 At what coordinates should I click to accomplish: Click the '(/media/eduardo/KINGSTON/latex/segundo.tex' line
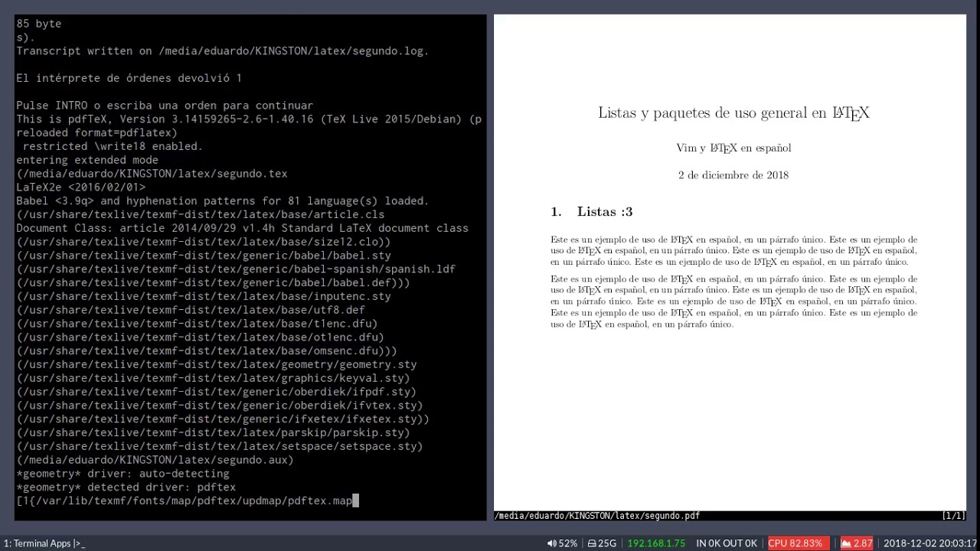(x=152, y=174)
